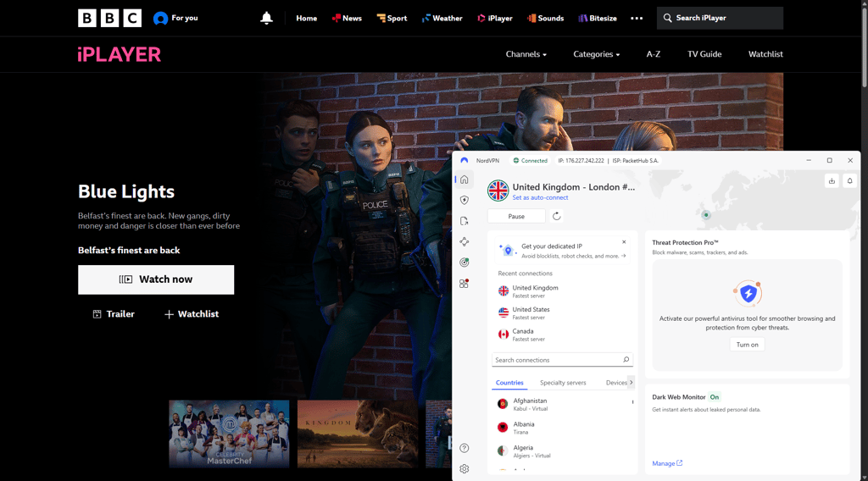Image resolution: width=868 pixels, height=481 pixels.
Task: Dismiss the dedicated IP promo card
Action: 624,242
